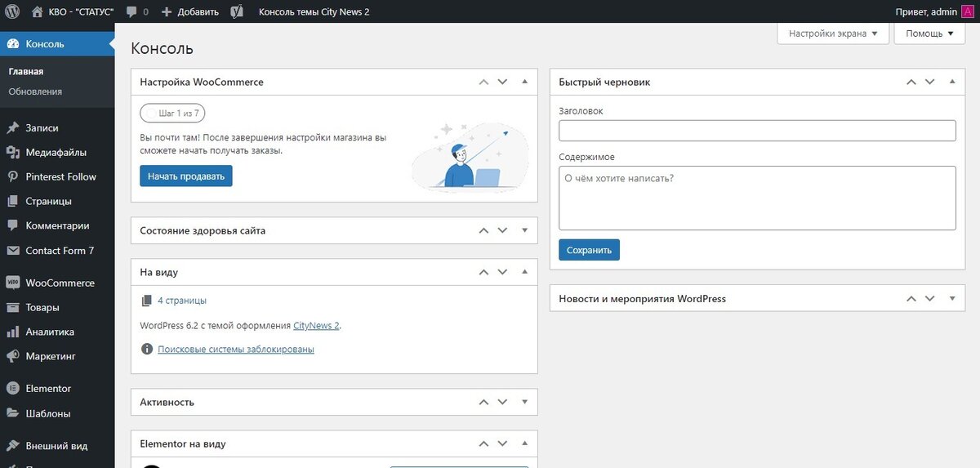This screenshot has width=980, height=468.
Task: Move Новости и мероприятия WordPress widget up
Action: (911, 299)
